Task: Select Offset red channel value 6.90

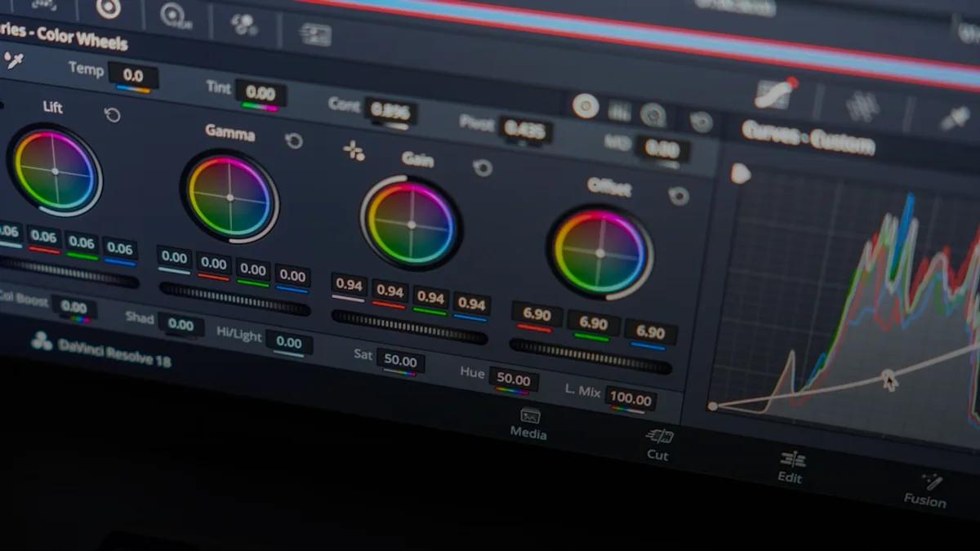Action: (537, 314)
